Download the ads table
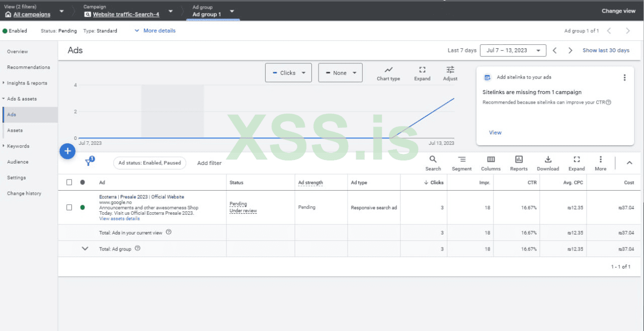644x331 pixels. coord(548,163)
